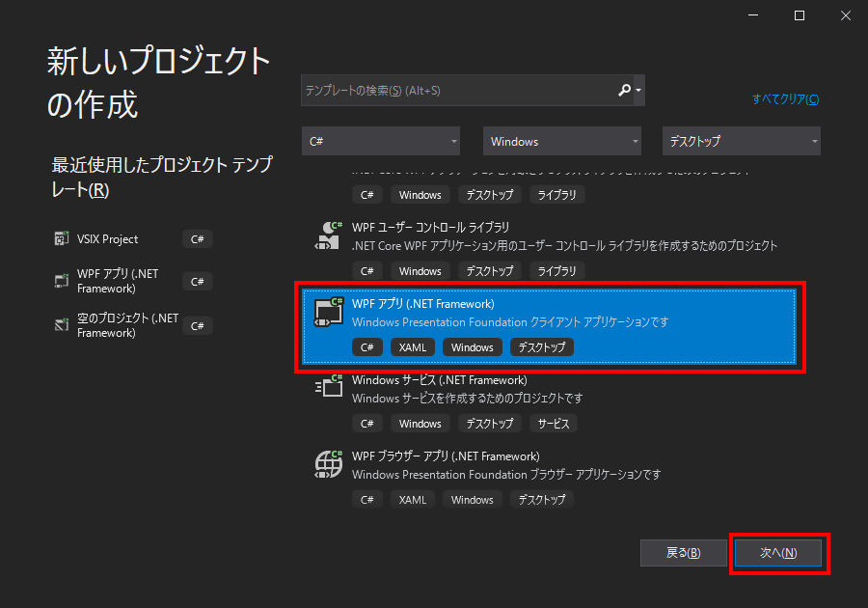Select WPF アプリ (.NET Framework) template title
Image resolution: width=868 pixels, height=608 pixels.
tap(423, 303)
